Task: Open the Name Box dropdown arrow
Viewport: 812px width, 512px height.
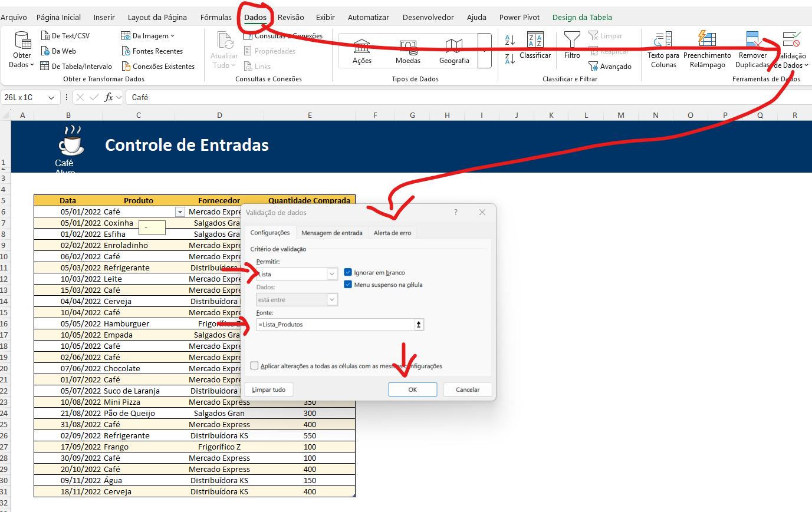Action: click(x=51, y=97)
